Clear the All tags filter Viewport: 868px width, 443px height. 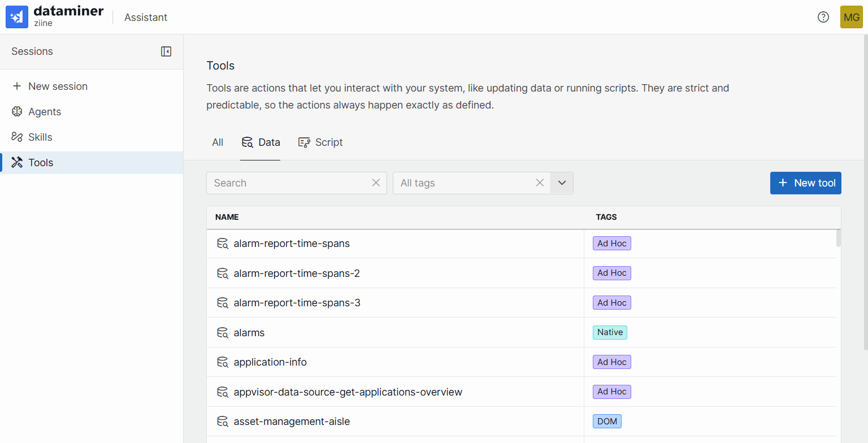(540, 183)
